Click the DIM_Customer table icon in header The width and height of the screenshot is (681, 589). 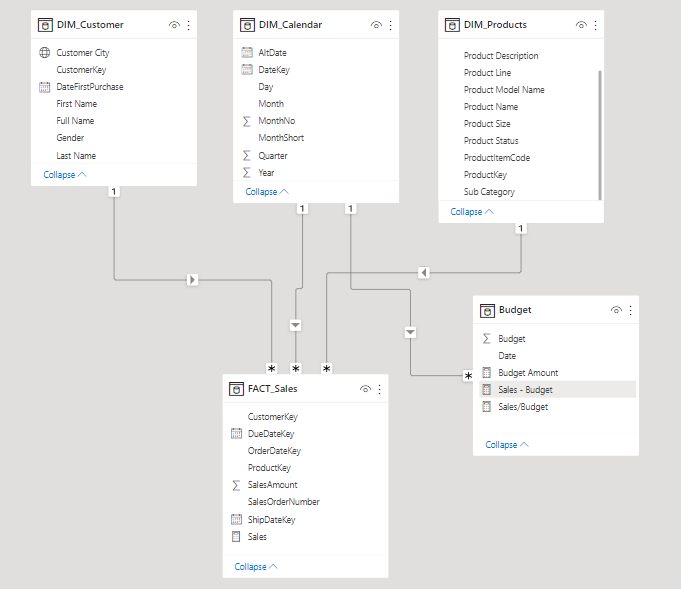coord(44,25)
